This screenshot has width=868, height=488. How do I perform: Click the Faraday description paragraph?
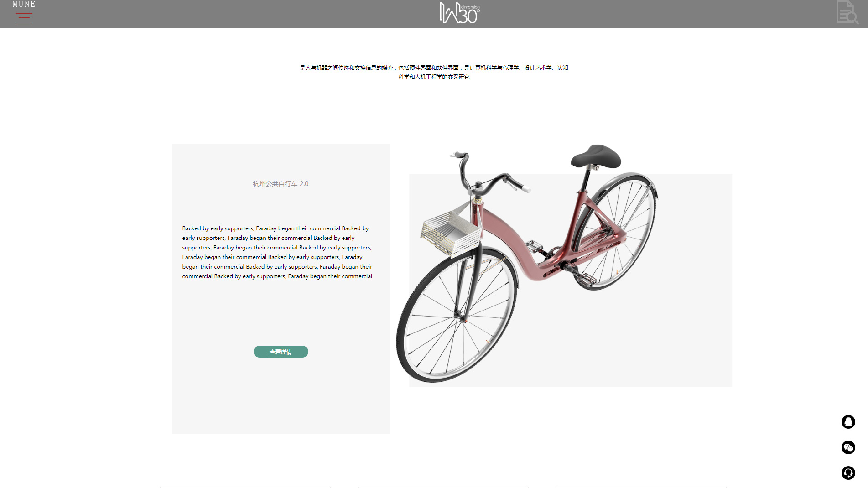pos(277,252)
